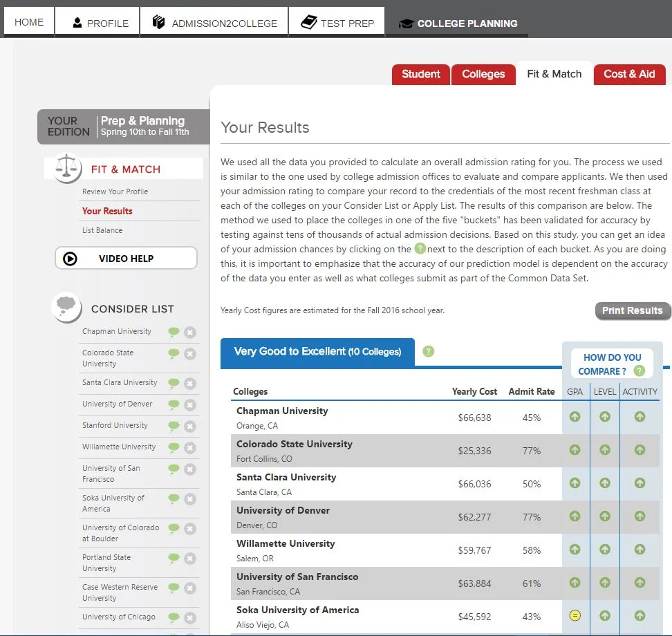Open Soka University of America in results table
Image resolution: width=672 pixels, height=636 pixels.
click(297, 610)
